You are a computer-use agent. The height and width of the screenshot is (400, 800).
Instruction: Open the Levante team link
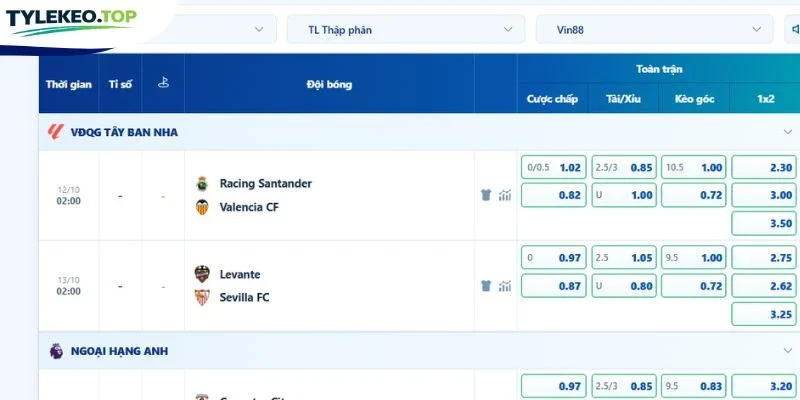click(x=240, y=274)
